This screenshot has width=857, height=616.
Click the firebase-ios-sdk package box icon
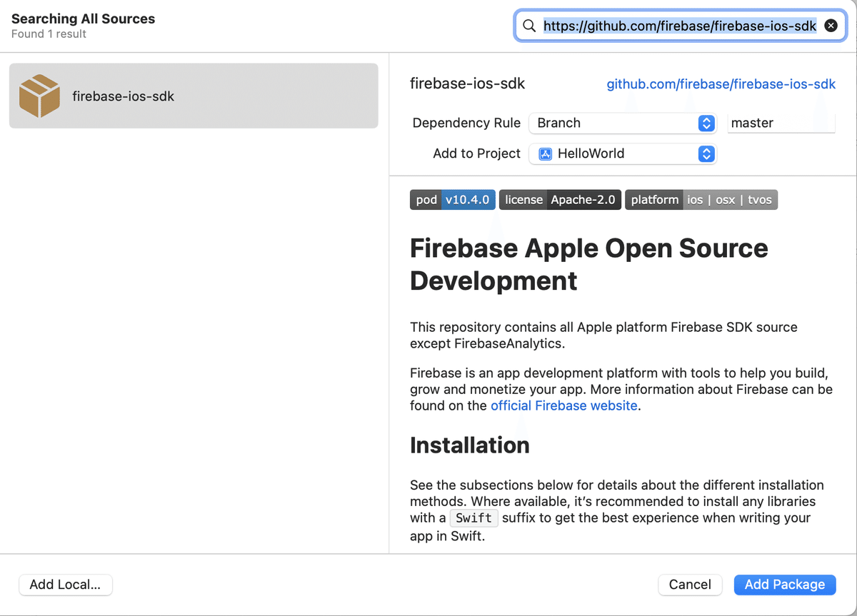pos(39,95)
